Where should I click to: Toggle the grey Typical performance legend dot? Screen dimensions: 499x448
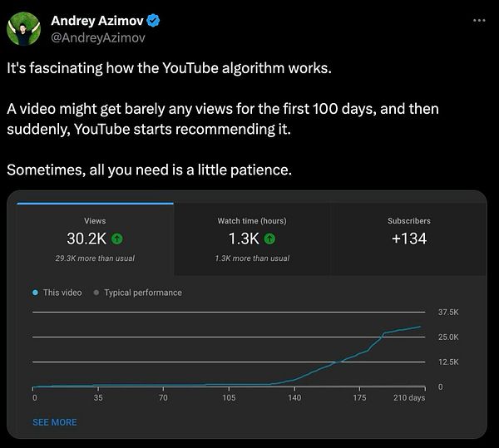click(96, 293)
